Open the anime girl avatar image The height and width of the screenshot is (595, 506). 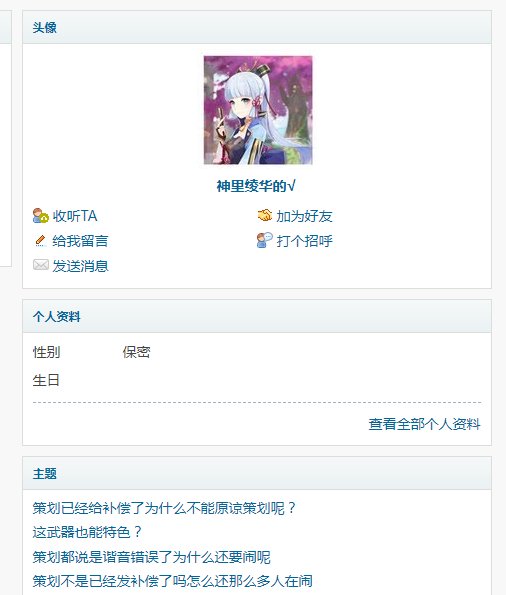(x=258, y=110)
